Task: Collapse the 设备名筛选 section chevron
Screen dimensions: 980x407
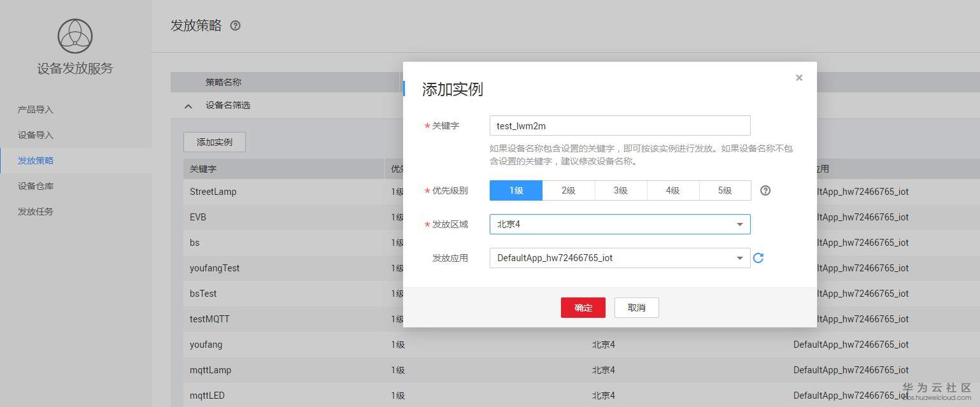Action: (x=188, y=106)
